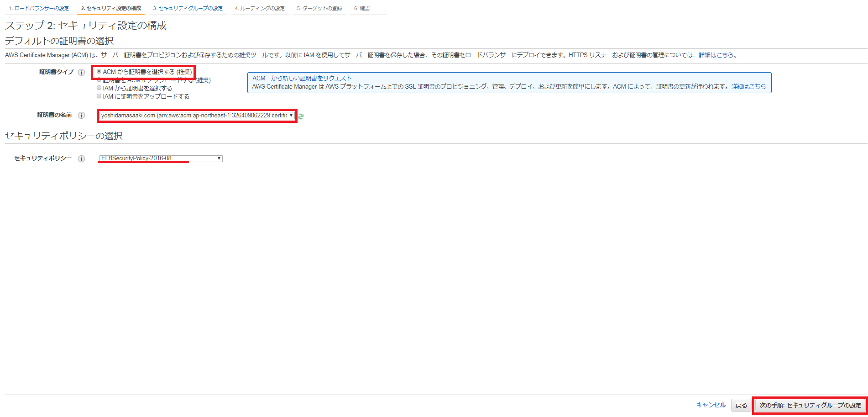
Task: Click the キャンセル link
Action: coord(711,405)
